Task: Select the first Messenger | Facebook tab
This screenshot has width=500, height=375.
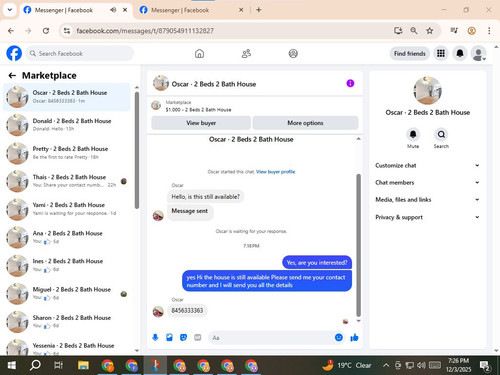Action: (76, 10)
